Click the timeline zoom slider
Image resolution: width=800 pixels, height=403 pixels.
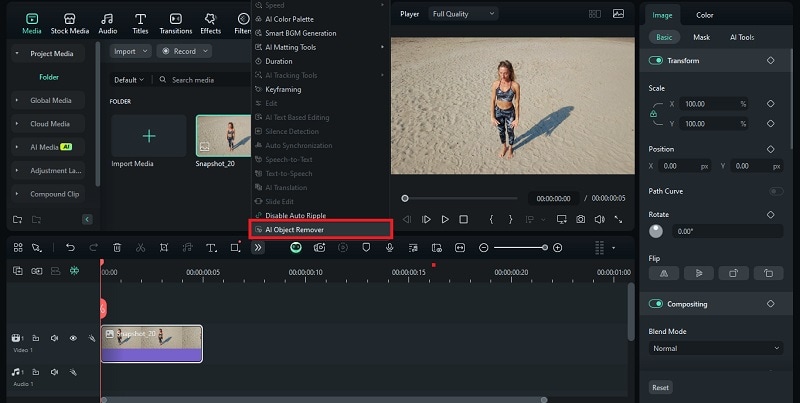click(x=520, y=247)
